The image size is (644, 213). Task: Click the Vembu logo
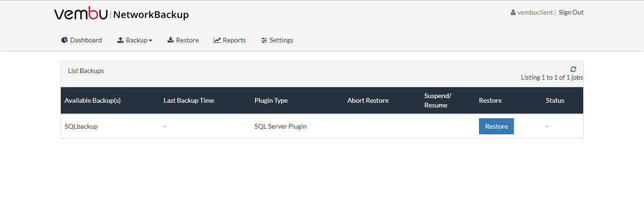point(81,14)
